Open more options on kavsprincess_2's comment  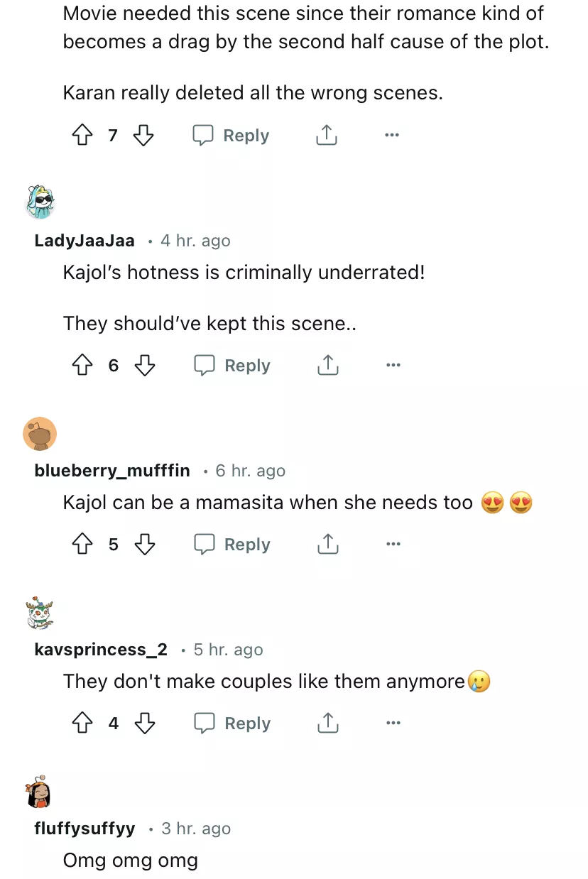click(x=393, y=723)
